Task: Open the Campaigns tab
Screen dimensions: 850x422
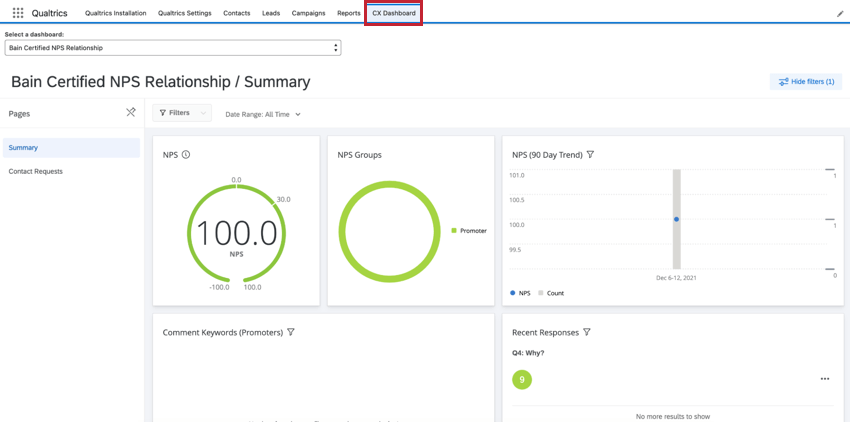Action: tap(308, 13)
